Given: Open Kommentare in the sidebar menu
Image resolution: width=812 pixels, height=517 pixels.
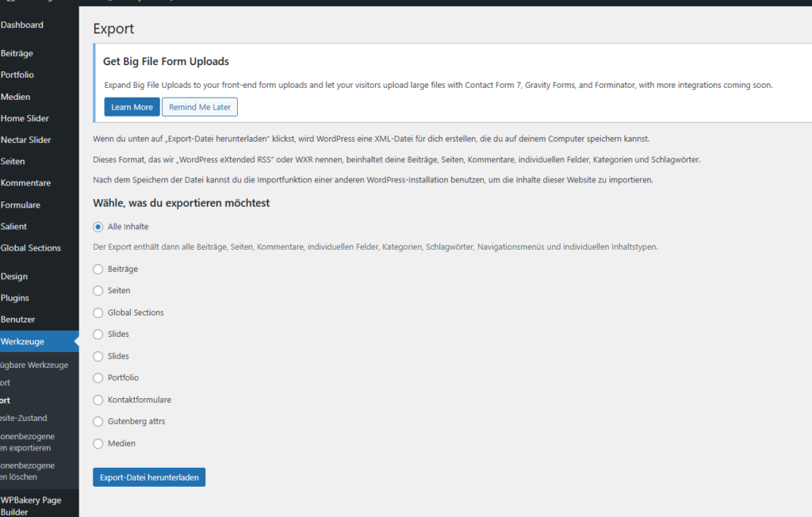Looking at the screenshot, I should coord(25,183).
